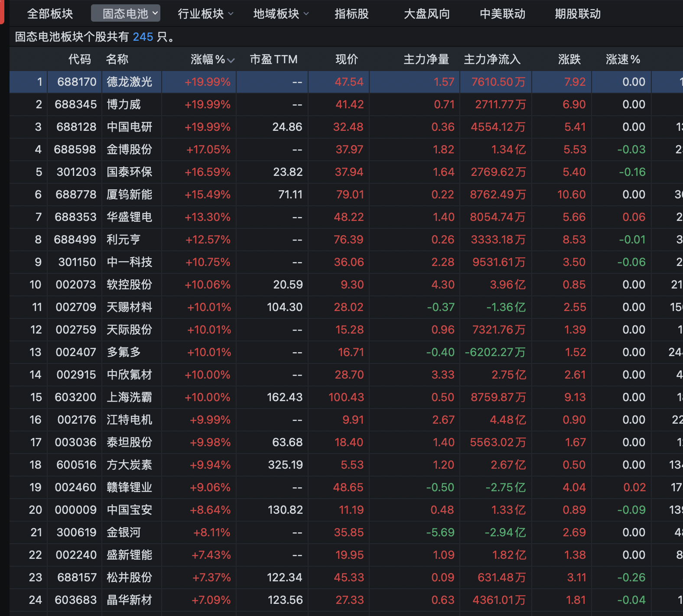Select stock name 天际股份
683x616 pixels.
130,330
